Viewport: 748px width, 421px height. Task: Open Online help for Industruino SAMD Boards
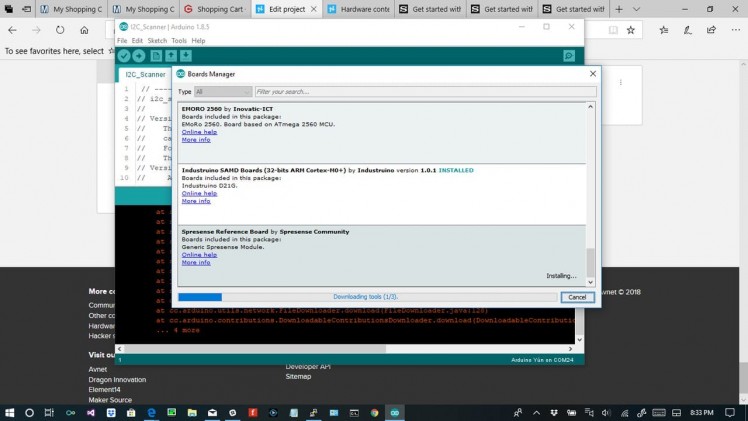click(x=199, y=194)
